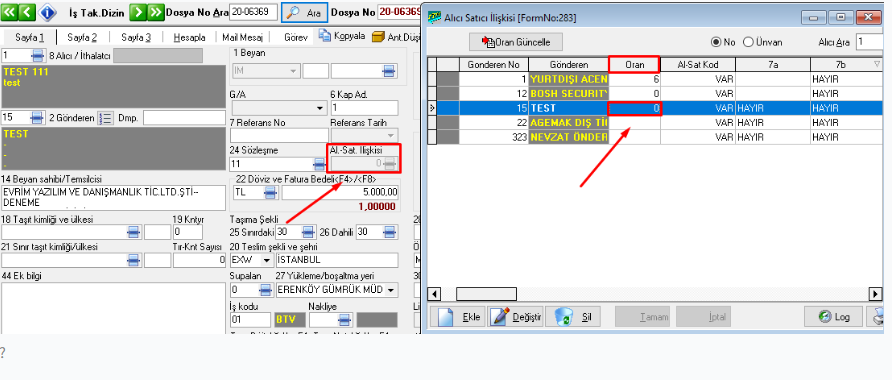Open the Hesapla tab
Image resolution: width=892 pixels, height=380 pixels.
click(x=190, y=38)
